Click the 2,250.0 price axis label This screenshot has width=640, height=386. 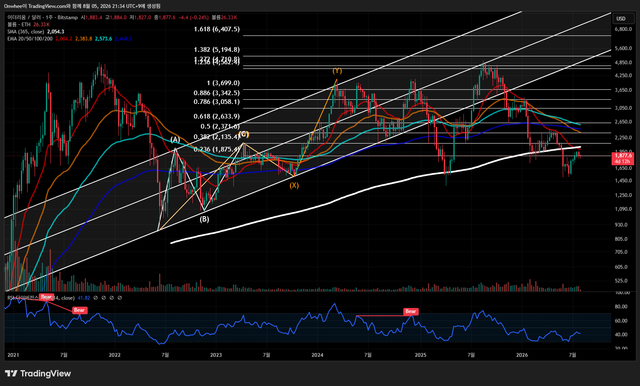pos(623,138)
